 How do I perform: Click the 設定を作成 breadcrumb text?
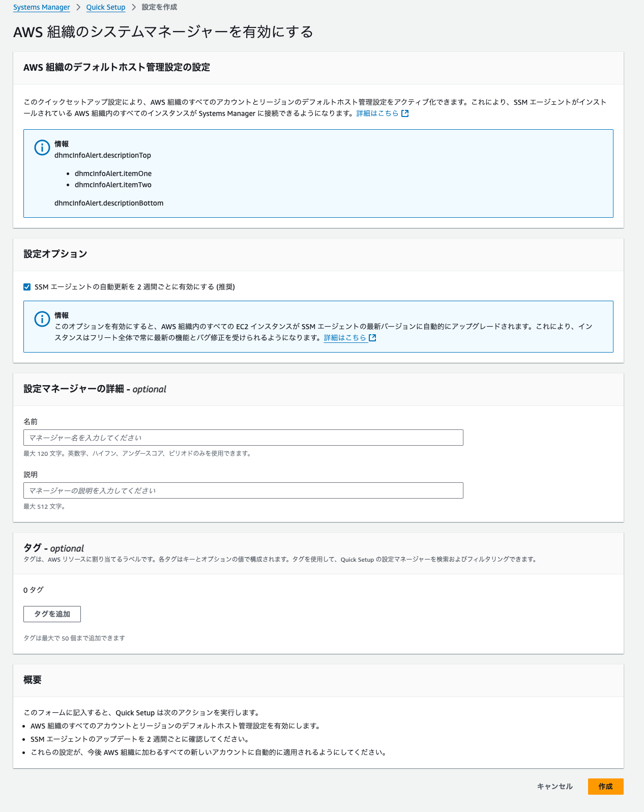159,7
